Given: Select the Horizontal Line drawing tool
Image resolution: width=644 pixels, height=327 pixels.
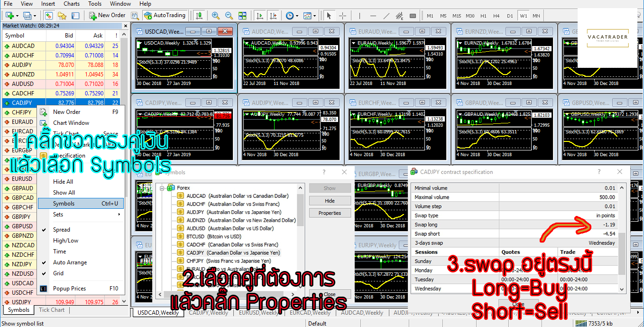Looking at the screenshot, I should (373, 15).
